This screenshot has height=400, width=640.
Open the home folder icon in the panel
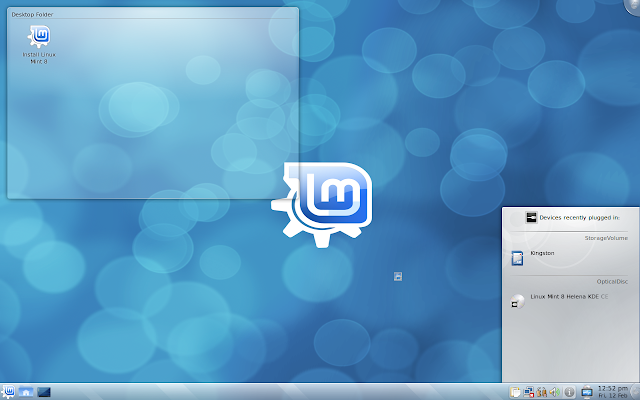pyautogui.click(x=26, y=392)
